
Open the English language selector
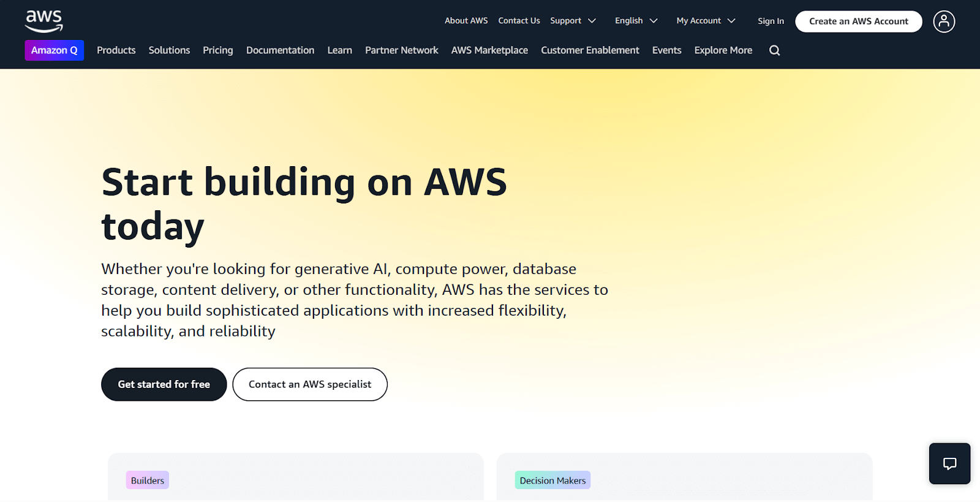[636, 21]
